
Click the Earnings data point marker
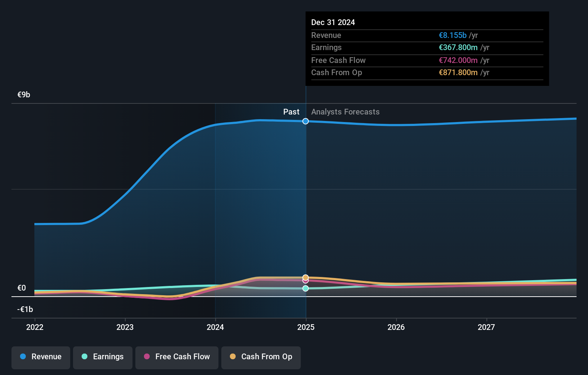(305, 288)
